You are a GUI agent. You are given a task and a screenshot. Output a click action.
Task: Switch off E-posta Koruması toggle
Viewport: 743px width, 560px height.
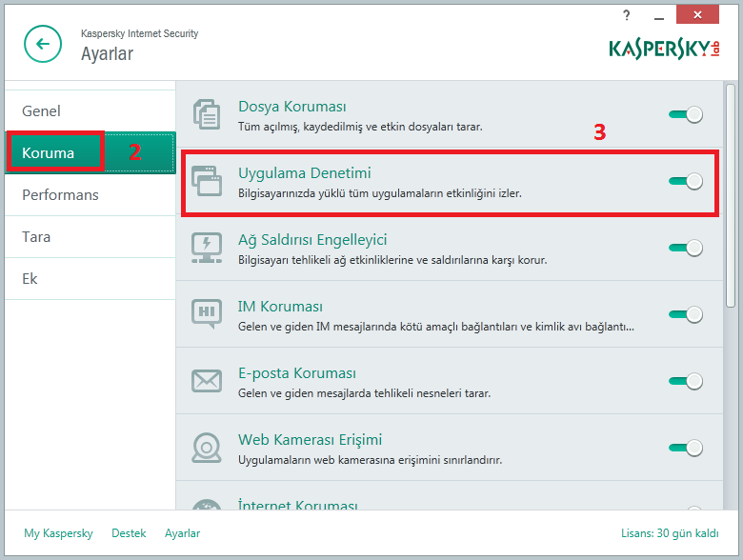click(686, 381)
